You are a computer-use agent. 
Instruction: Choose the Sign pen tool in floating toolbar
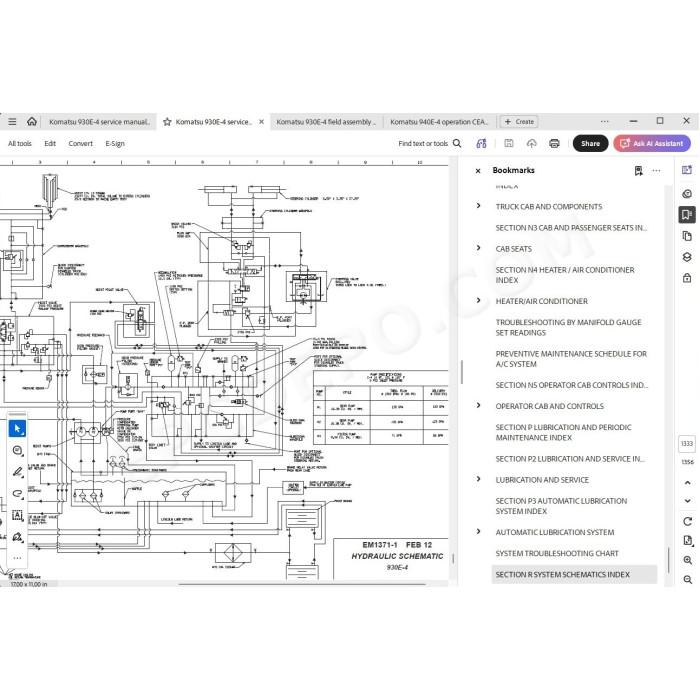click(x=17, y=537)
